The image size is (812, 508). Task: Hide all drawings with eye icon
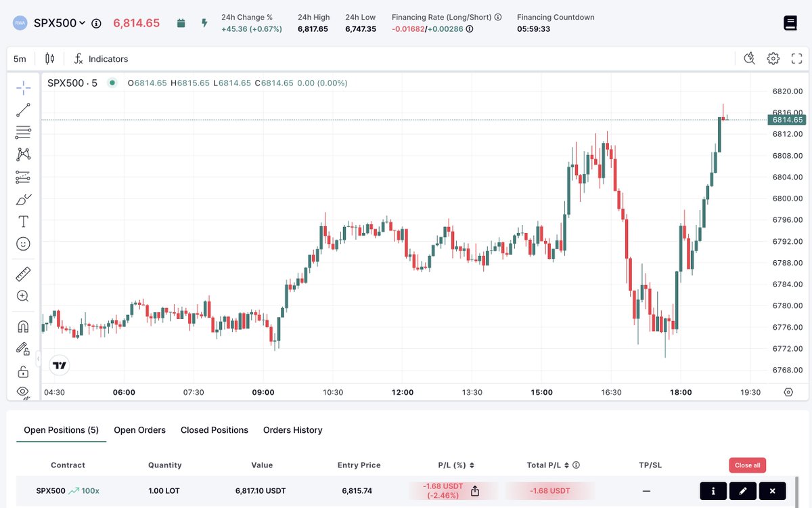click(x=23, y=391)
